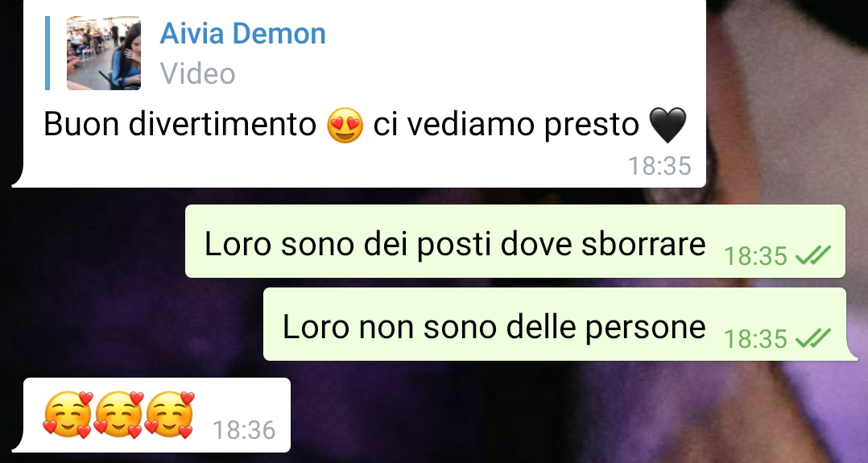The width and height of the screenshot is (868, 463).
Task: Select the Buon divertimento message text
Action: (x=365, y=125)
